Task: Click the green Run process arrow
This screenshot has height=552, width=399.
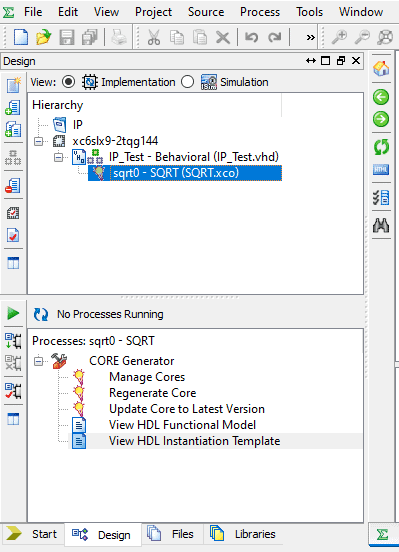Action: pyautogui.click(x=13, y=313)
